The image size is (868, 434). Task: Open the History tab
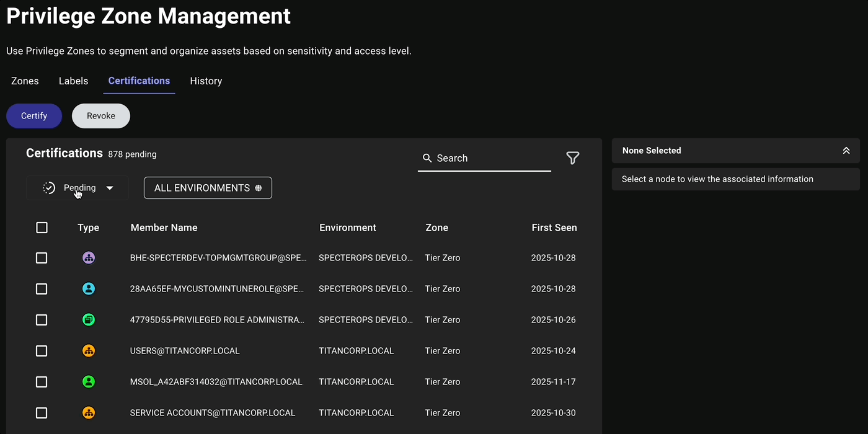206,81
